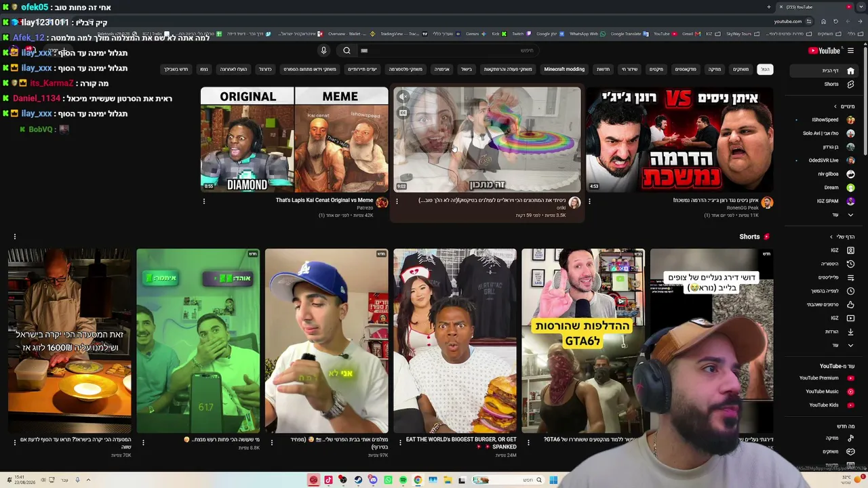
Task: Open the subscriptions section chevron
Action: tap(835, 106)
